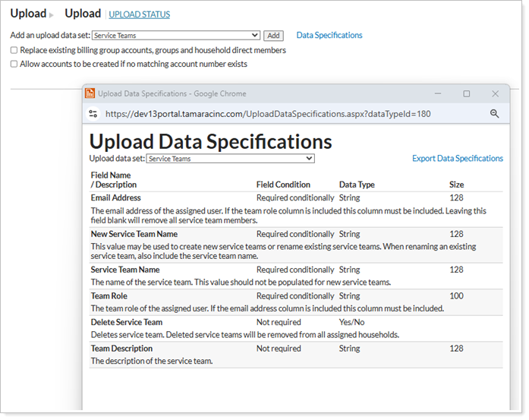The image size is (529, 420).
Task: Maximize the Upload Data Specifications window
Action: 466,93
